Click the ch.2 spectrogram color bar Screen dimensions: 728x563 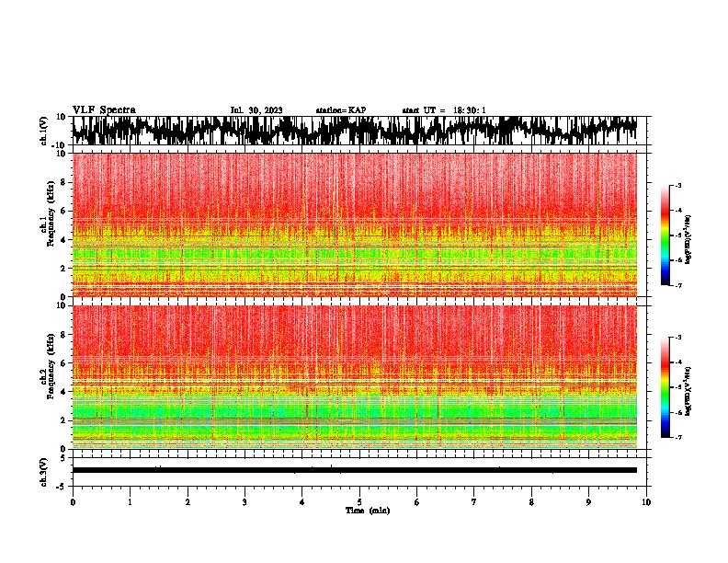coord(665,387)
